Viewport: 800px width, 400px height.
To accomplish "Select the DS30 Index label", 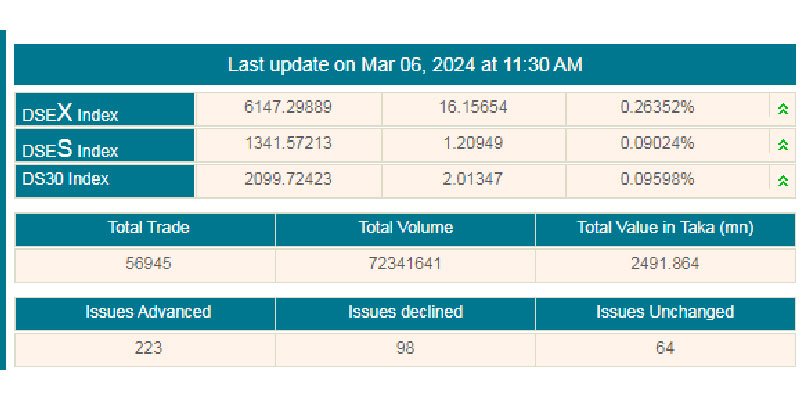I will click(66, 180).
